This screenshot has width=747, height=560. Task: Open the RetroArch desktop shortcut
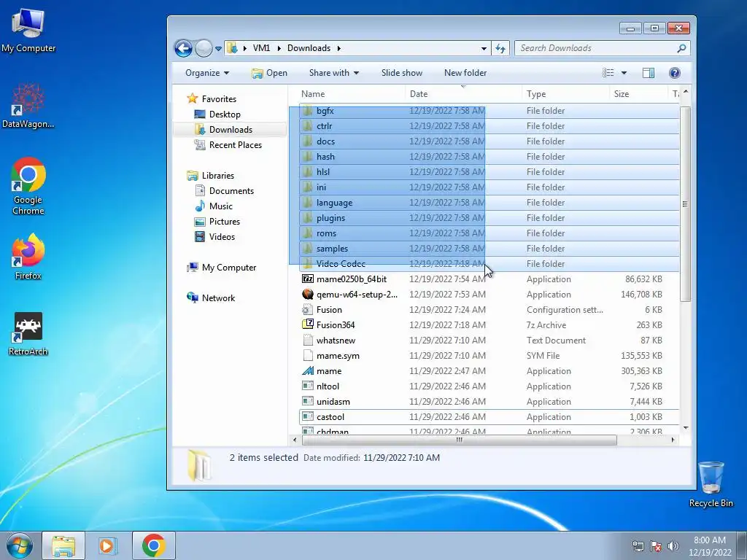(x=28, y=334)
